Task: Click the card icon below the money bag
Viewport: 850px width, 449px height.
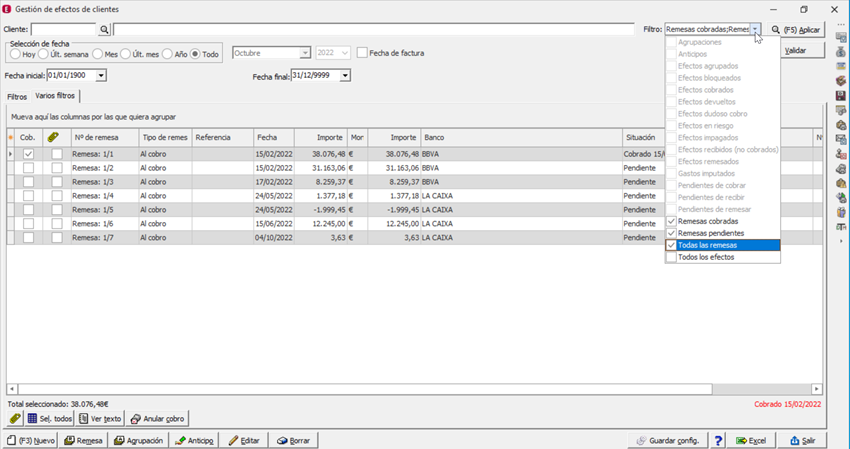Action: pos(841,66)
